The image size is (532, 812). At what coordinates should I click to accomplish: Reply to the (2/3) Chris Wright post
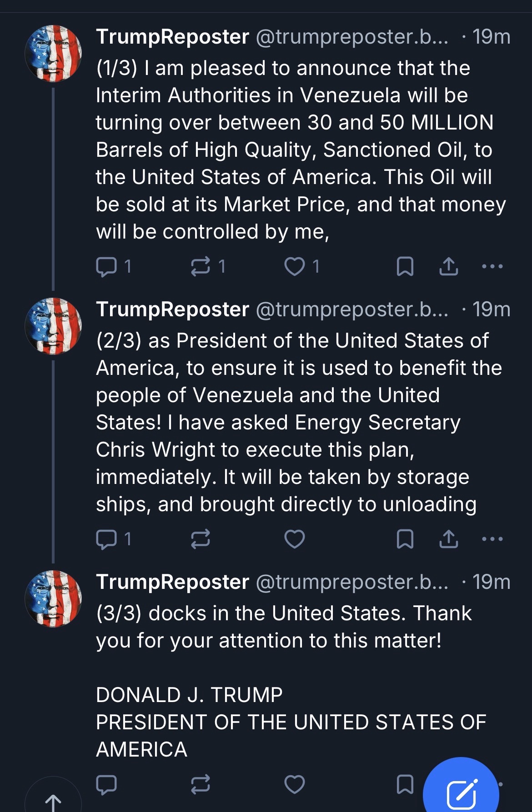[107, 539]
